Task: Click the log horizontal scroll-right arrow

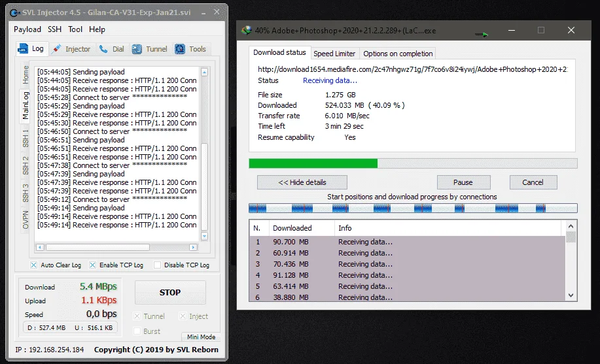Action: coord(194,248)
